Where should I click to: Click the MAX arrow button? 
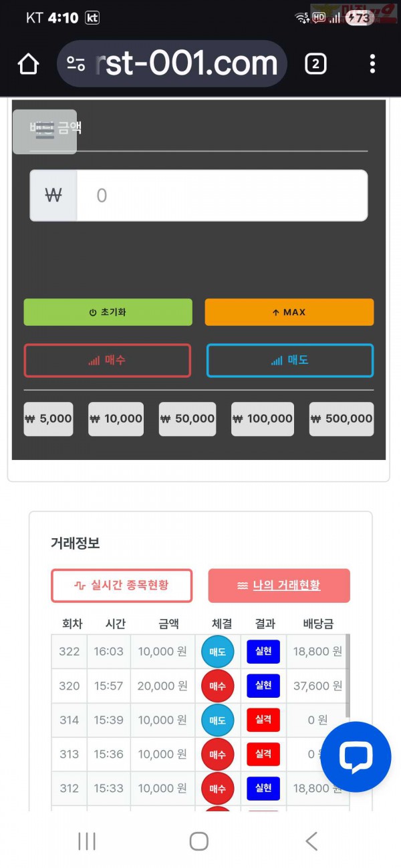click(x=289, y=312)
